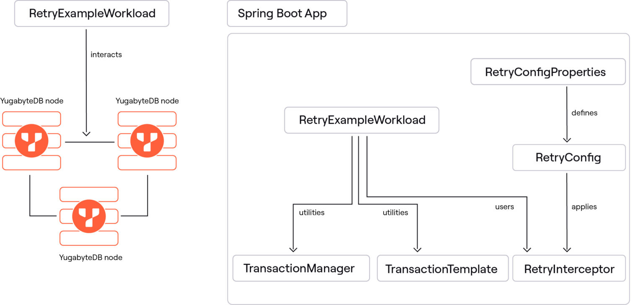Select the RetryConfig box

pos(569,157)
